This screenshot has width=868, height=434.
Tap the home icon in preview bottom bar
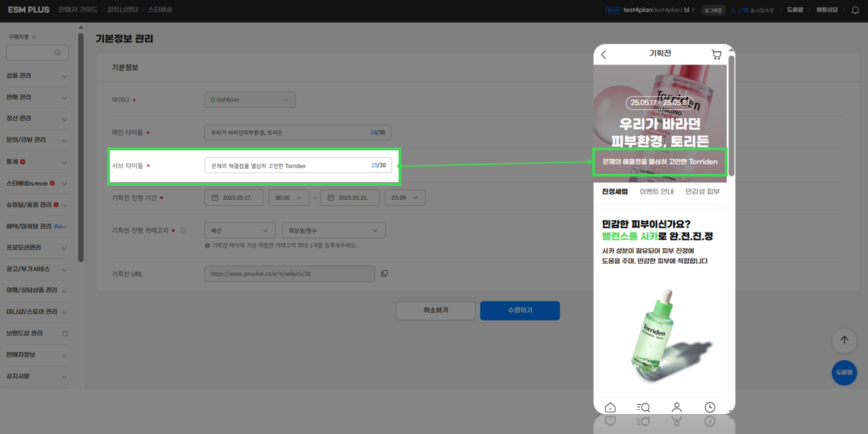pos(610,407)
